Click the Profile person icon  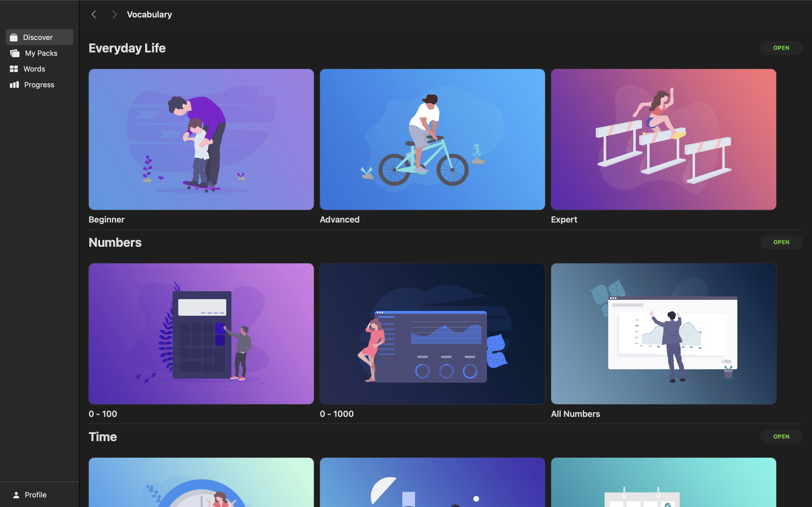16,495
